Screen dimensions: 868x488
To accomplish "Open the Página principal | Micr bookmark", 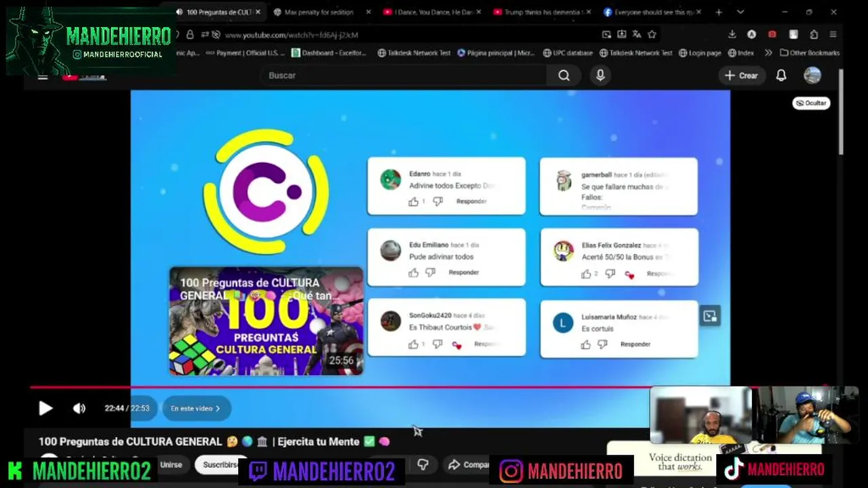I will (x=496, y=53).
